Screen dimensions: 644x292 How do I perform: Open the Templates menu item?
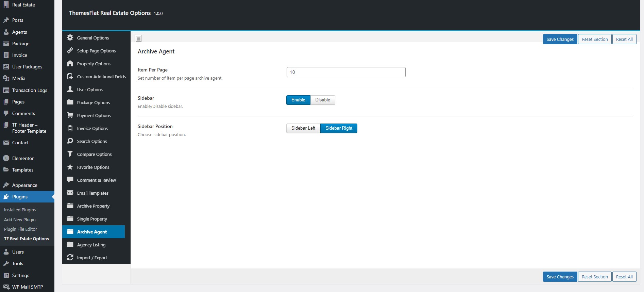27,170
